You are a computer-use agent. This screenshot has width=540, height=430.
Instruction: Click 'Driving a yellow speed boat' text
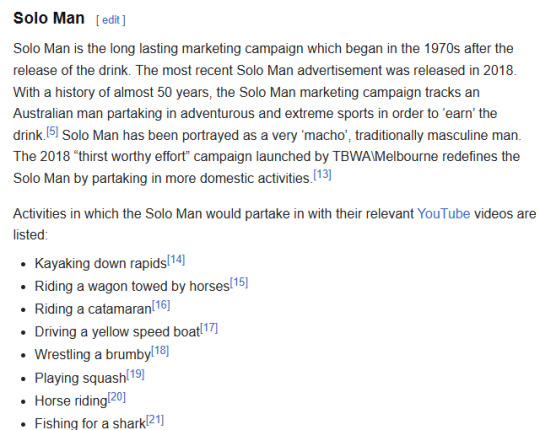point(117,332)
